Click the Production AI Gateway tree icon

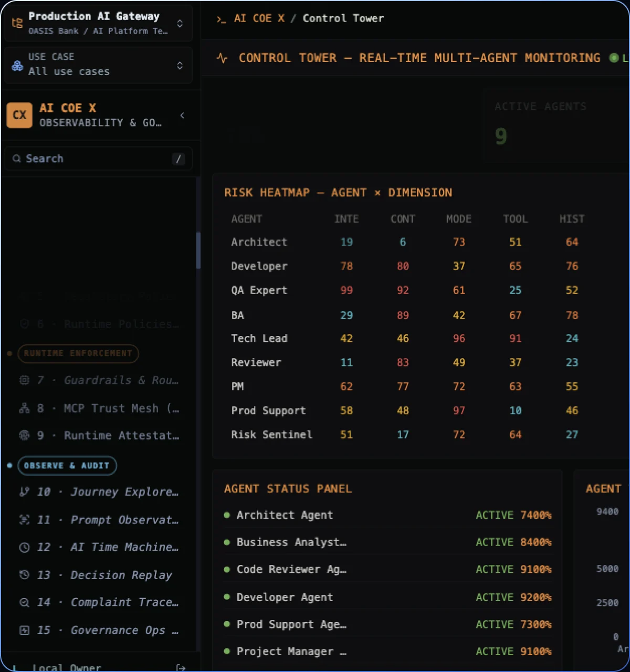17,23
